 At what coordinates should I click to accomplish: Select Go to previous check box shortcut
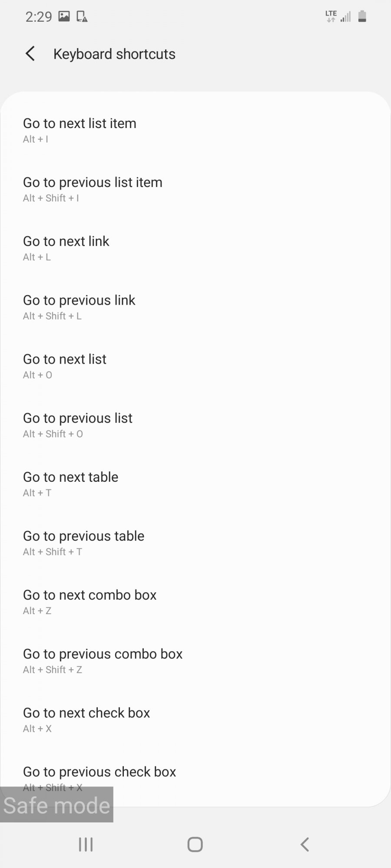tap(195, 777)
